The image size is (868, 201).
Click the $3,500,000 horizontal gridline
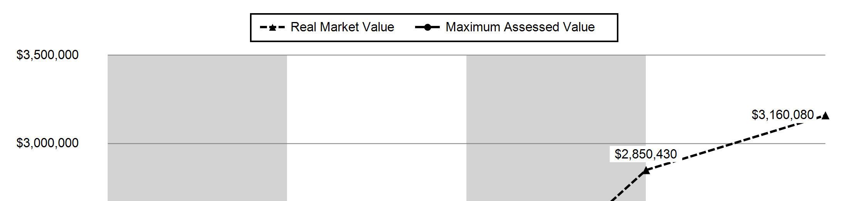click(376, 55)
